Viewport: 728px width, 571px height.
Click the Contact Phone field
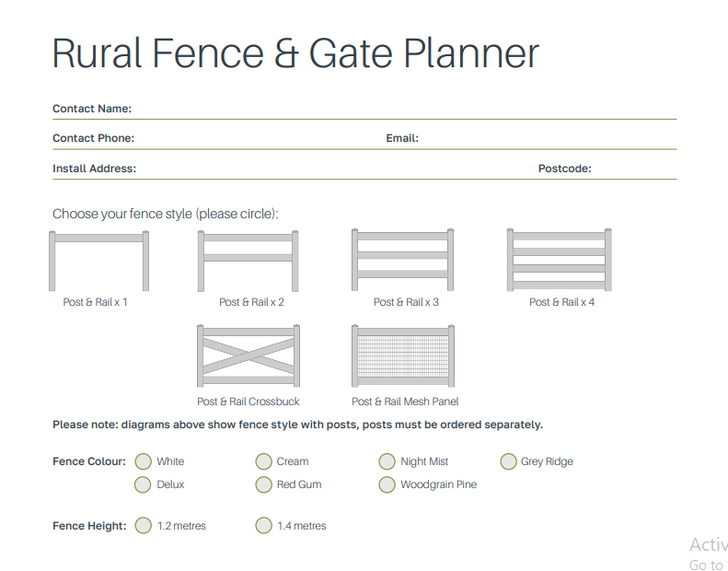coord(258,138)
